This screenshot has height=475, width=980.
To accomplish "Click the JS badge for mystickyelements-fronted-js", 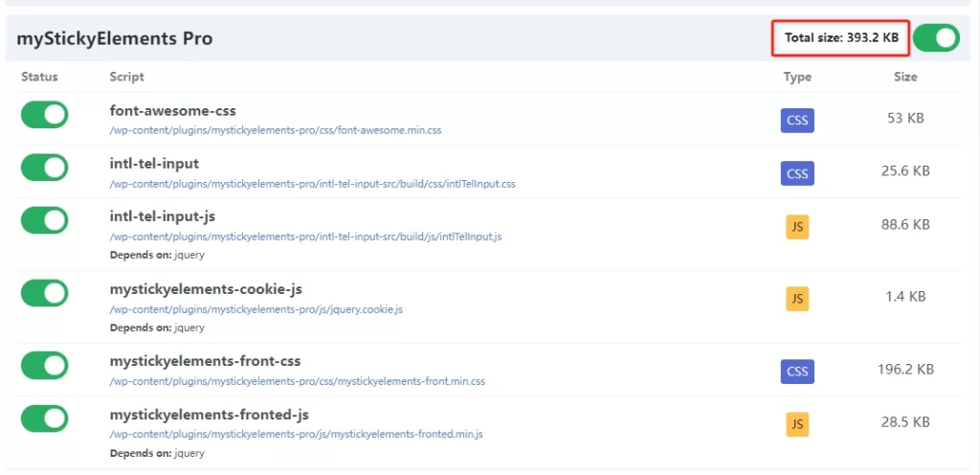I will [796, 423].
